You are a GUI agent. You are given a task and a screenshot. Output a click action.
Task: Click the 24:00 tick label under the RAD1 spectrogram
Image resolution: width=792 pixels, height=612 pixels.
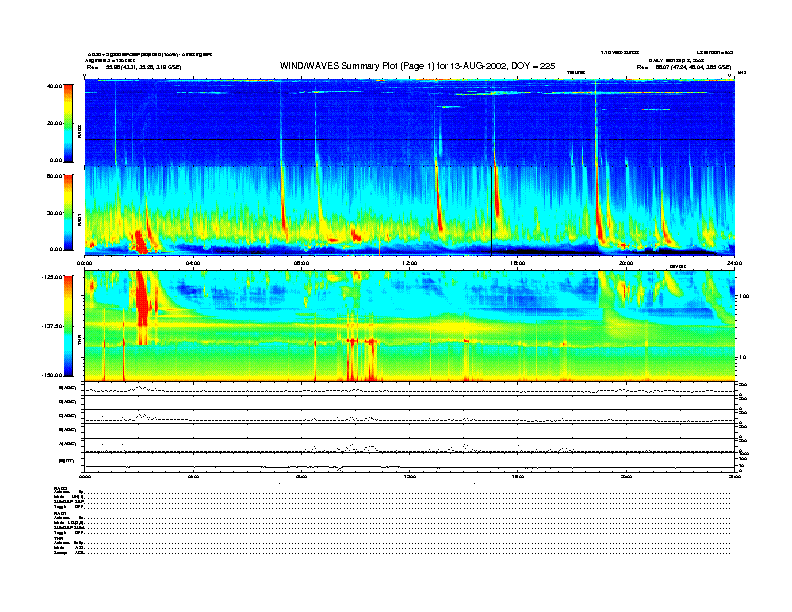point(734,263)
